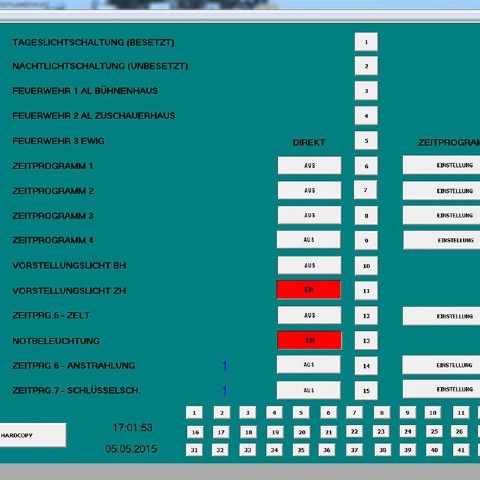Screen dimensions: 480x480
Task: Open Einstellung for Zeitprg.5 - Zelt
Action: (x=441, y=316)
